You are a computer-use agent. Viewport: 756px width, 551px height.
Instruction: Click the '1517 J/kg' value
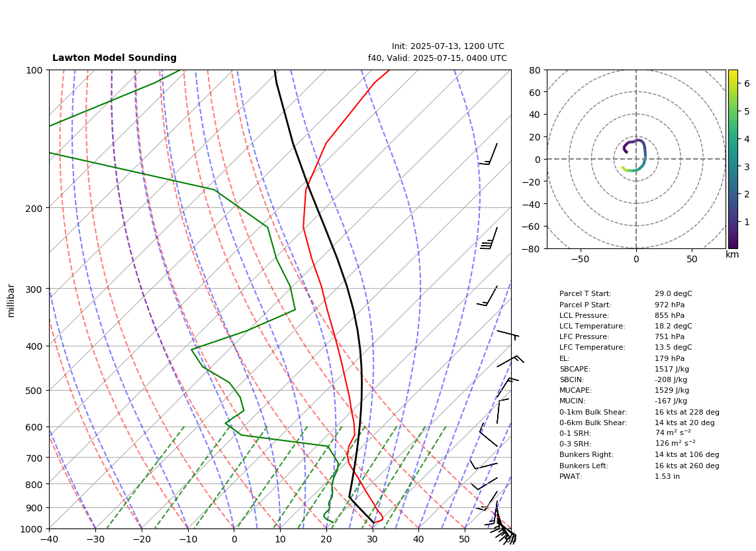click(672, 369)
